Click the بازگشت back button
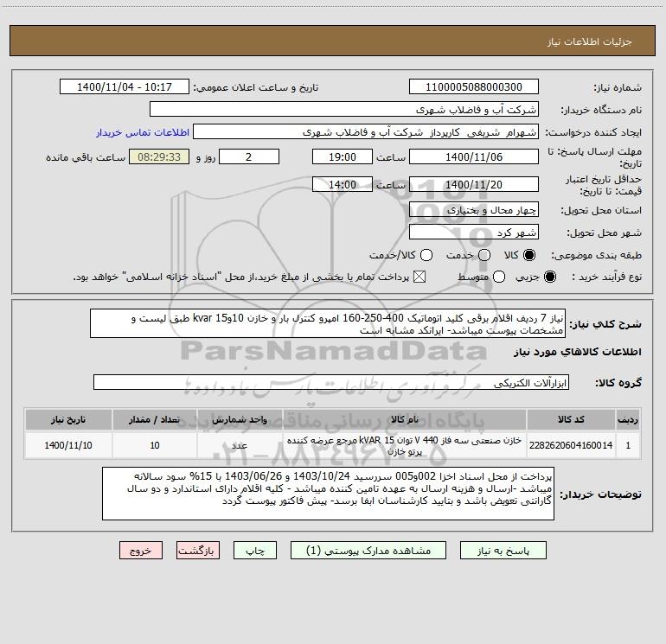The width and height of the screenshot is (666, 644). 198,551
